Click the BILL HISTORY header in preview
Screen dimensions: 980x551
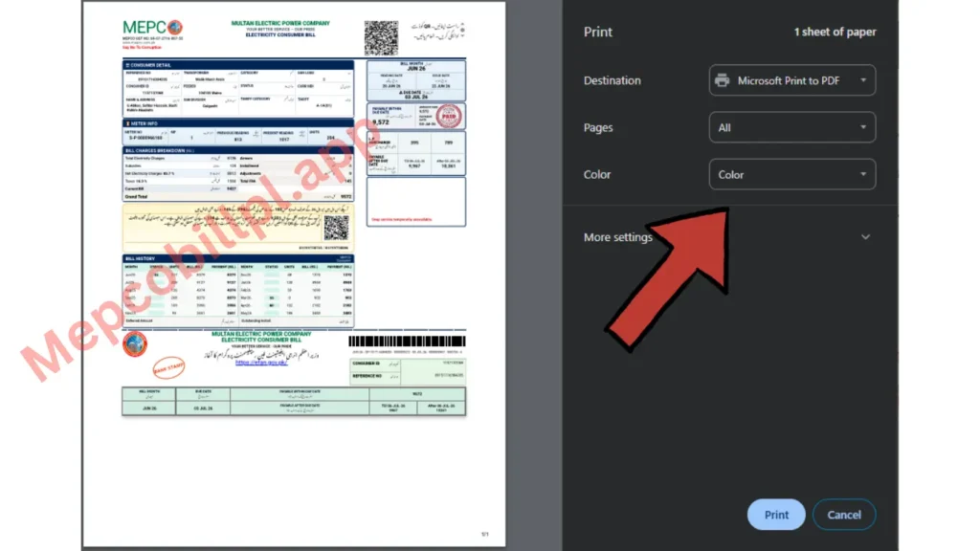pyautogui.click(x=238, y=258)
